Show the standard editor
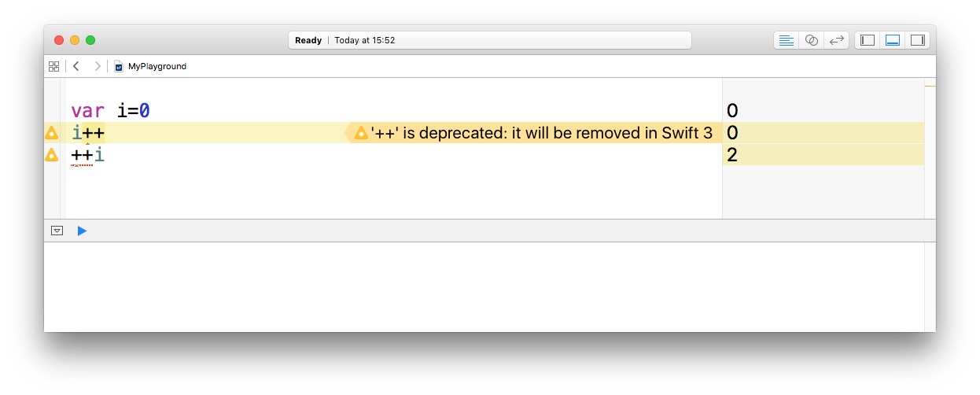The height and width of the screenshot is (395, 980). click(x=786, y=40)
